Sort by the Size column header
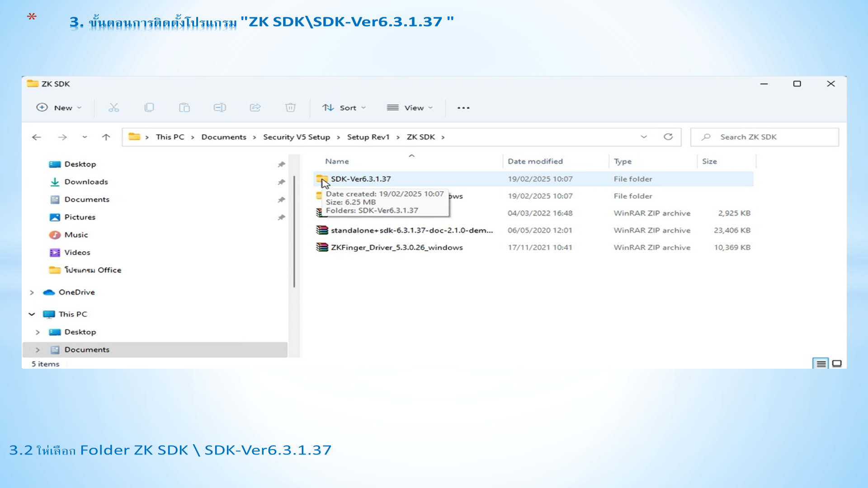Image resolution: width=868 pixels, height=488 pixels. tap(709, 161)
